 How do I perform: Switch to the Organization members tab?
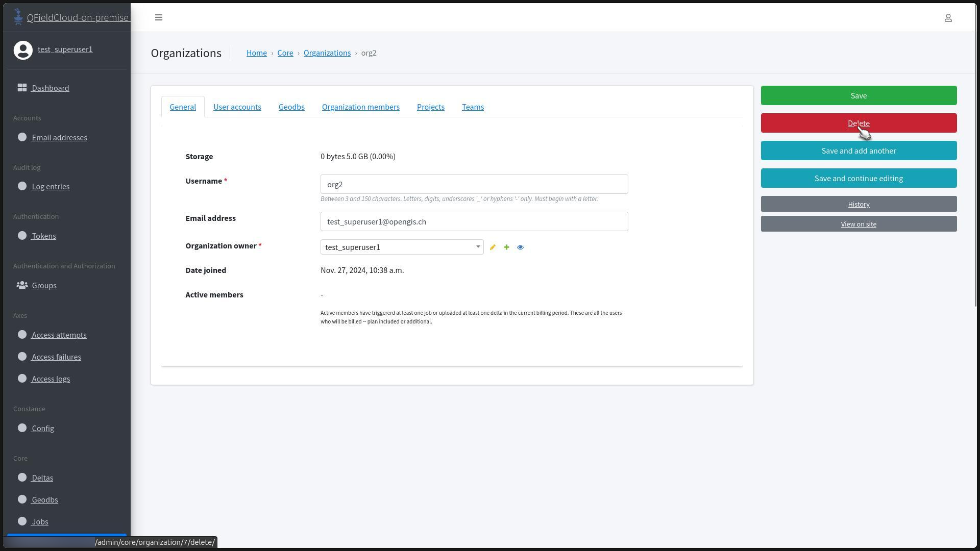click(360, 107)
